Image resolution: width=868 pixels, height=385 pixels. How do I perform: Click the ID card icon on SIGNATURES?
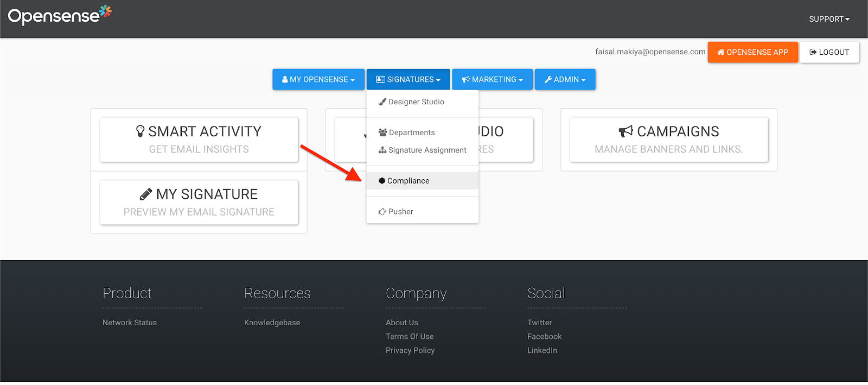click(381, 79)
